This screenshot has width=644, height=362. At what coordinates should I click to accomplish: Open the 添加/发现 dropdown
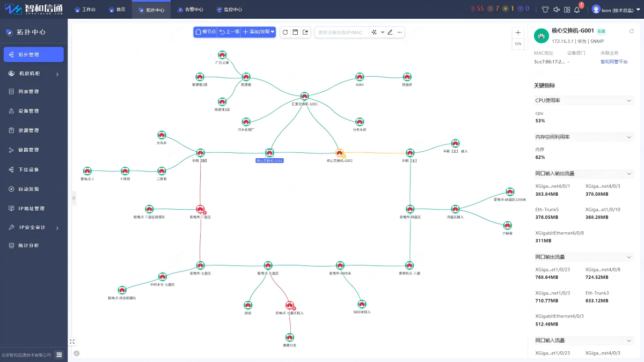pos(259,32)
